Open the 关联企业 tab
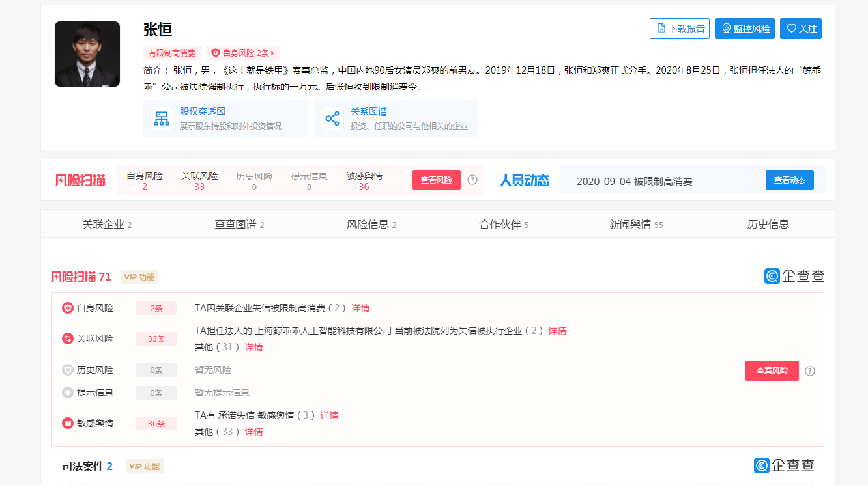The image size is (868, 485). click(x=107, y=225)
